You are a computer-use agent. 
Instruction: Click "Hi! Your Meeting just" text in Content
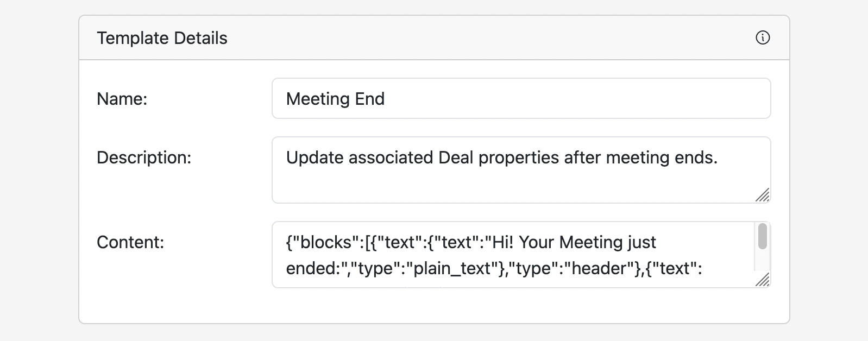point(574,242)
